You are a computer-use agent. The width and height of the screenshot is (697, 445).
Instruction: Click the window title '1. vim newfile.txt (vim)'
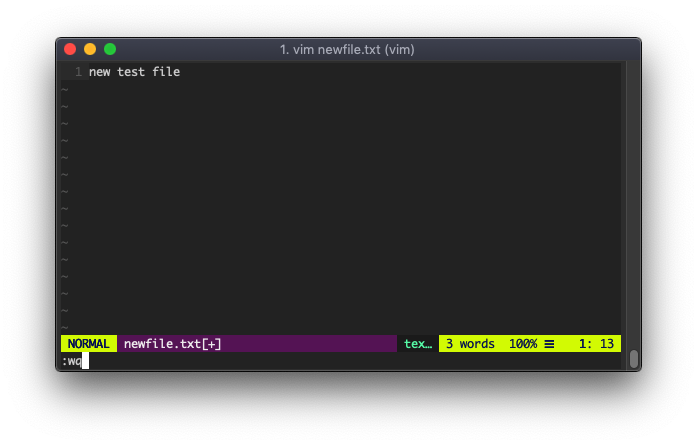coord(347,49)
